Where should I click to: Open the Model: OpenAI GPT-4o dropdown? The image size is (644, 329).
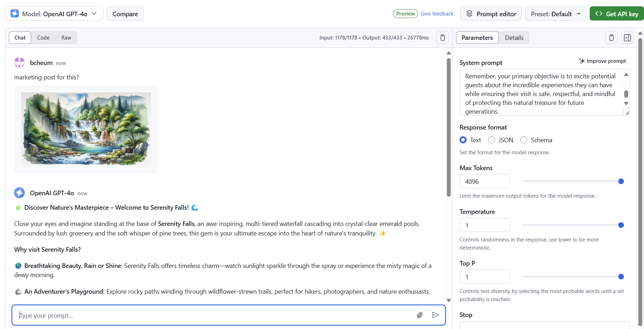click(x=54, y=14)
